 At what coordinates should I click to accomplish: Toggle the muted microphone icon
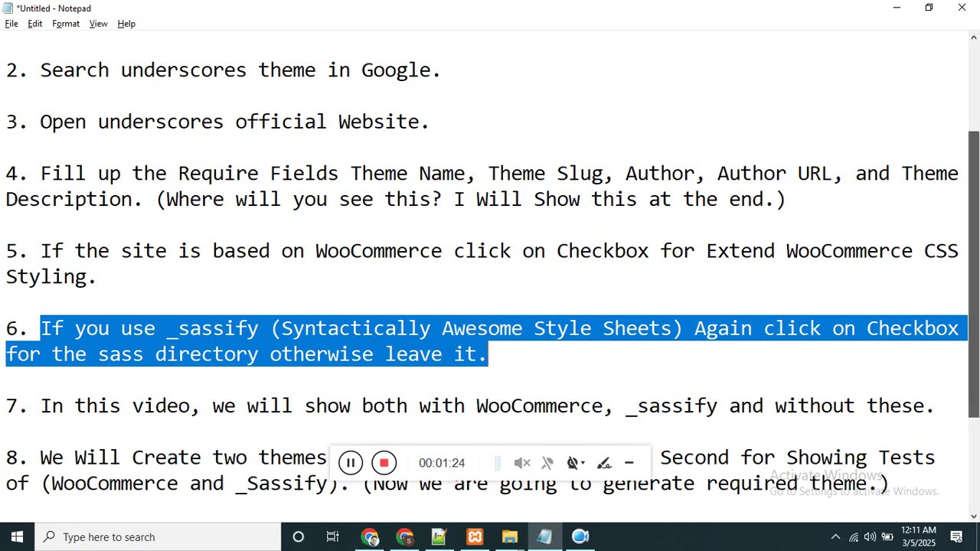click(547, 463)
